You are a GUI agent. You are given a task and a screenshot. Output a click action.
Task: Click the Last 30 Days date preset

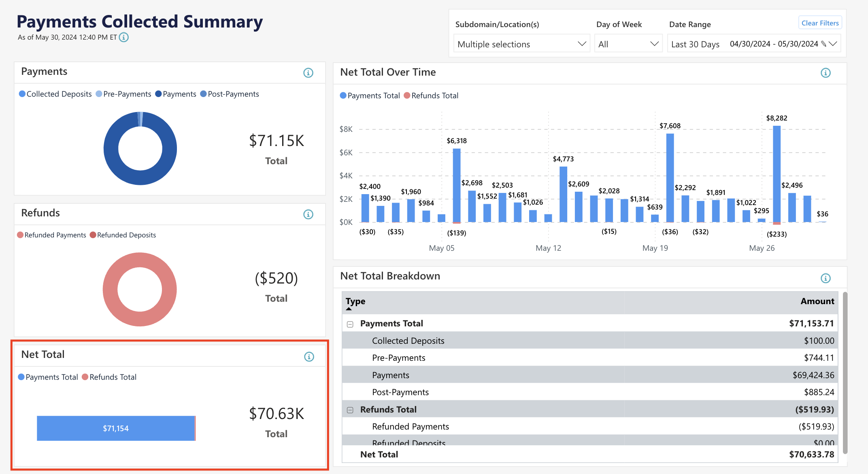695,44
